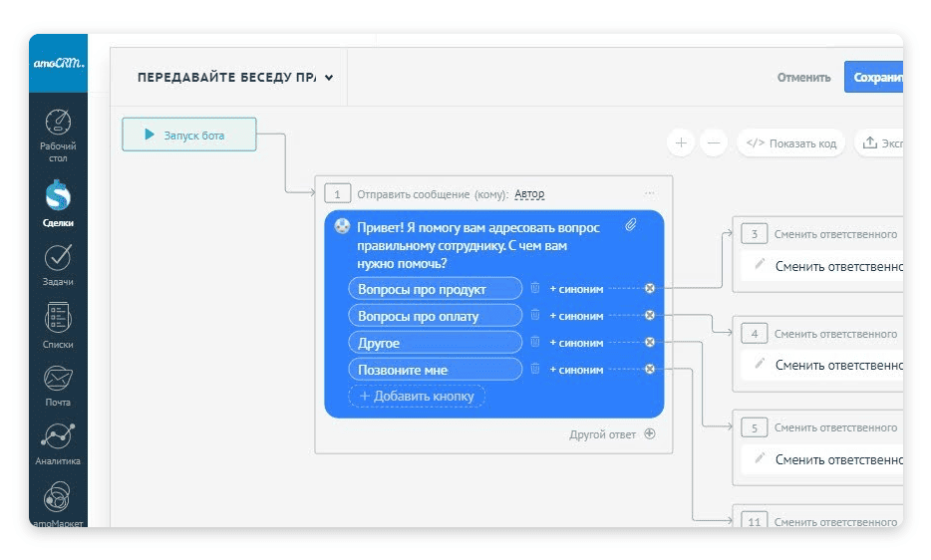Select the "Запуск бота" start block
The height and width of the screenshot is (560, 931).
coord(189,135)
